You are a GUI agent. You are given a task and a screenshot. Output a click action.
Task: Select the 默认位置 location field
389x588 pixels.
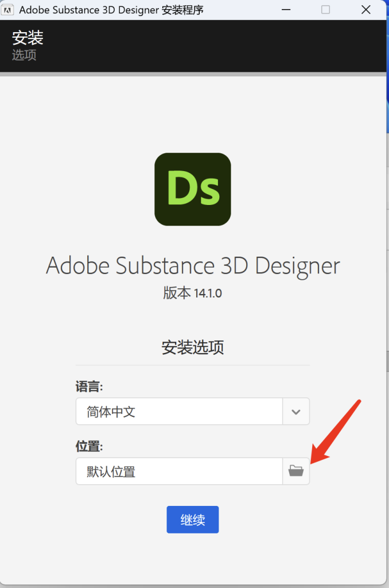pos(179,471)
